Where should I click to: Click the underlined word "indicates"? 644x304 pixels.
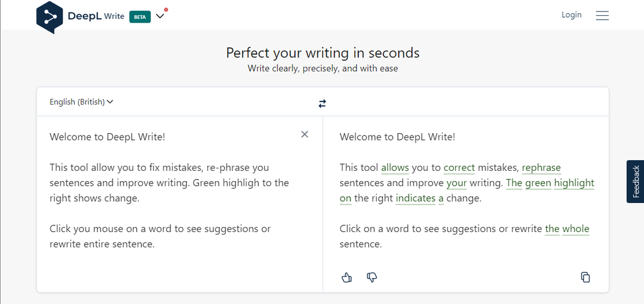pyautogui.click(x=415, y=198)
